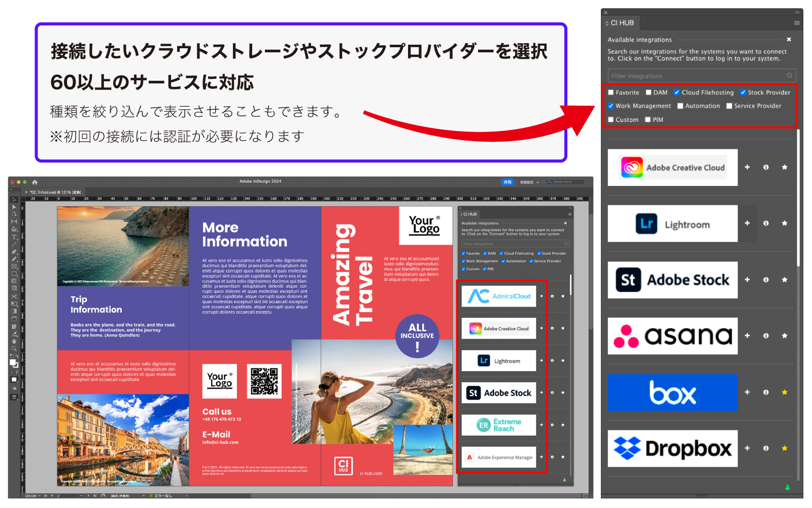Click green user icon in enlarged CI HUB panel
This screenshot has width=812, height=508.
point(788,487)
